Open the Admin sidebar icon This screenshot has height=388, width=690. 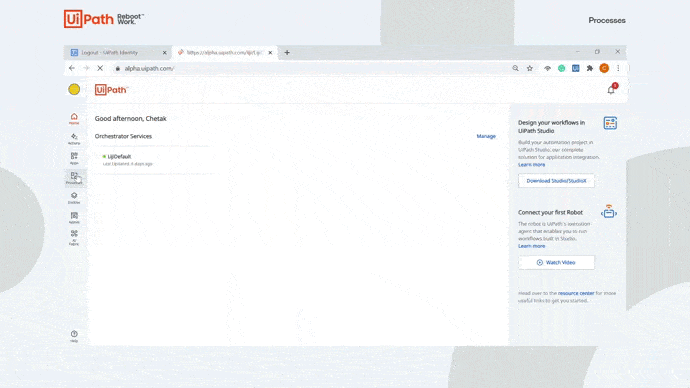click(74, 218)
